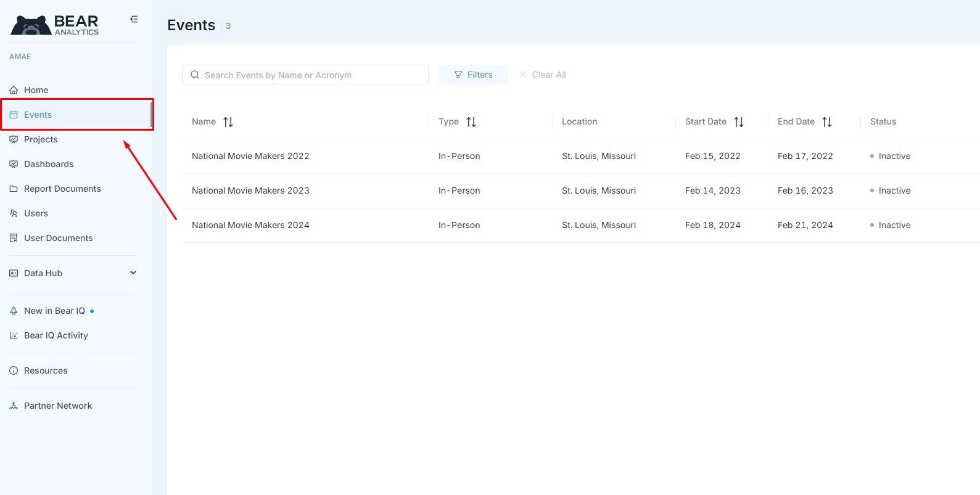Click the Home house icon
This screenshot has width=980, height=495.
(x=14, y=90)
